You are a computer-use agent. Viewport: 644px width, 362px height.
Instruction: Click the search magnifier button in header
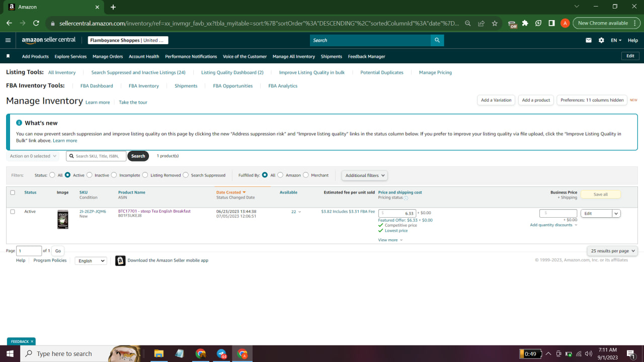(x=437, y=40)
